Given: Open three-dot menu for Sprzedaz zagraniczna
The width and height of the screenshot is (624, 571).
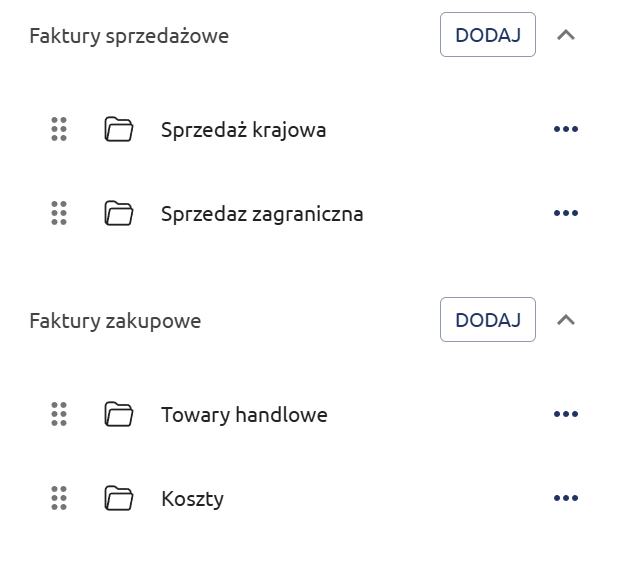Looking at the screenshot, I should coord(566,213).
